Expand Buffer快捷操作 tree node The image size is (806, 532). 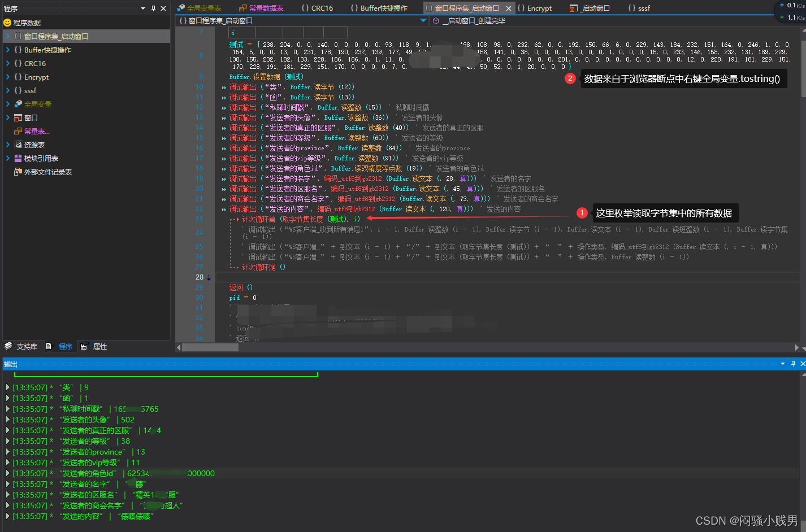point(8,50)
